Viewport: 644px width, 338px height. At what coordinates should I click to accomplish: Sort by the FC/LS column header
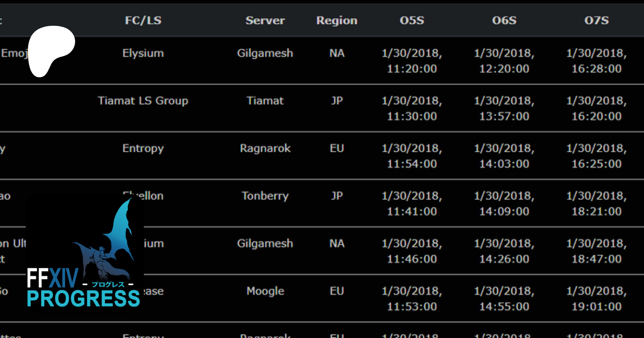pyautogui.click(x=143, y=20)
